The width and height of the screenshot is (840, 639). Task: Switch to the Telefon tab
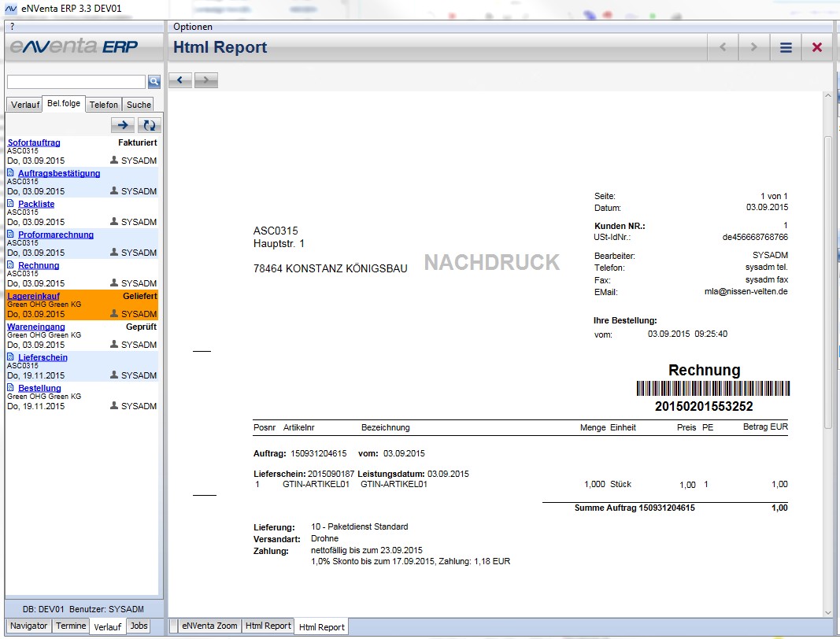pos(103,105)
